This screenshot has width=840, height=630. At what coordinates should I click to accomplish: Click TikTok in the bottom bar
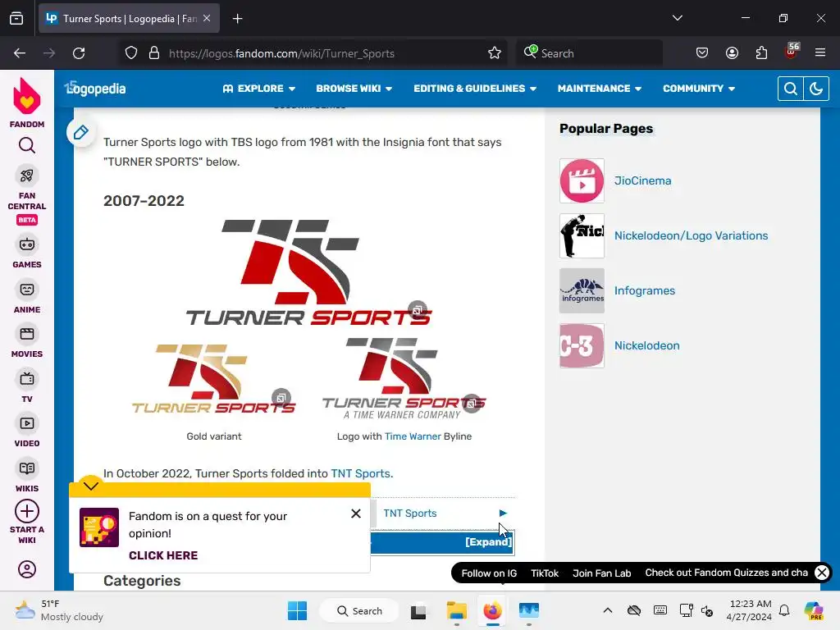(545, 573)
